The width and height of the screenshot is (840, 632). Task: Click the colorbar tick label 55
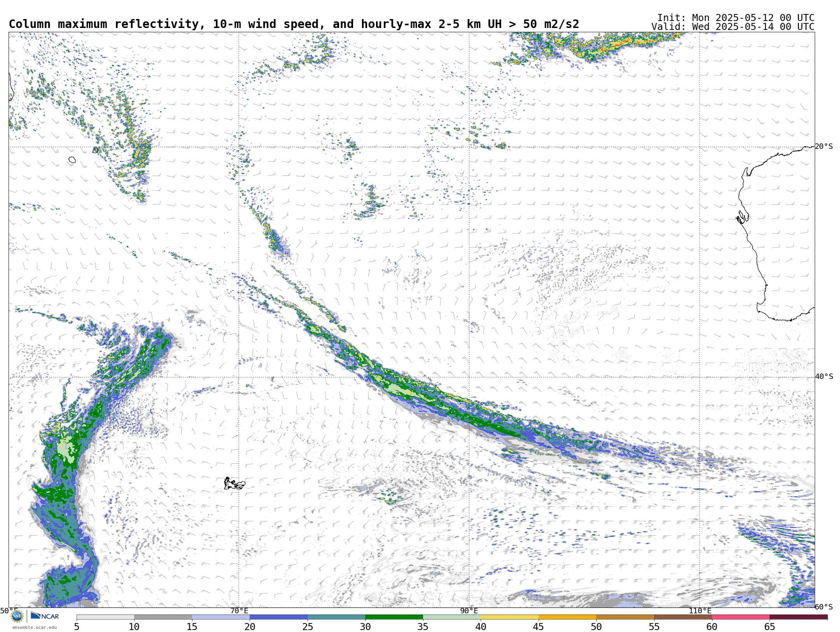point(654,627)
